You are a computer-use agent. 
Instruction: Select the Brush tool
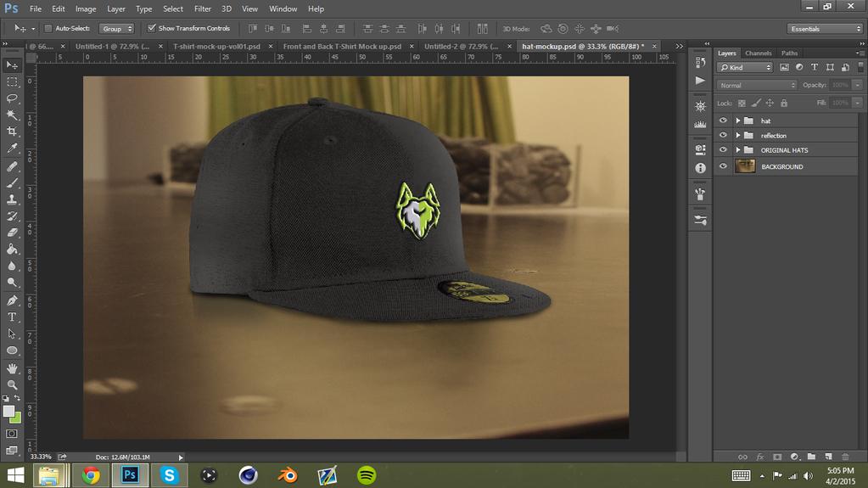coord(12,182)
